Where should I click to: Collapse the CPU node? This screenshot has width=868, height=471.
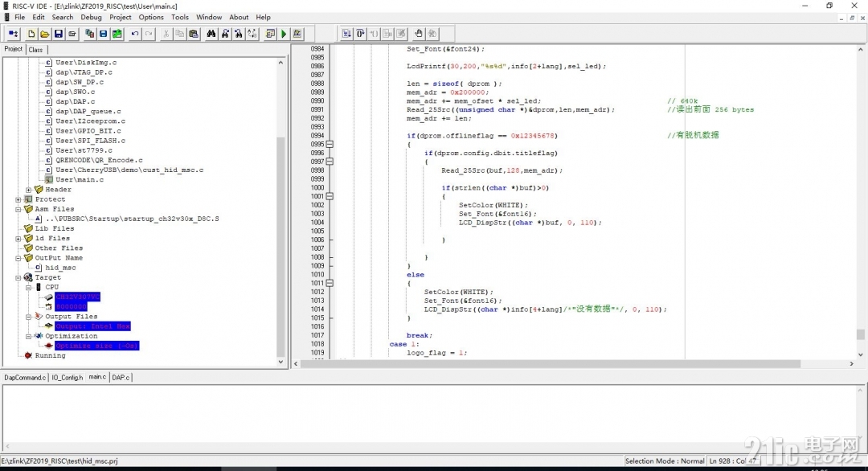point(28,287)
